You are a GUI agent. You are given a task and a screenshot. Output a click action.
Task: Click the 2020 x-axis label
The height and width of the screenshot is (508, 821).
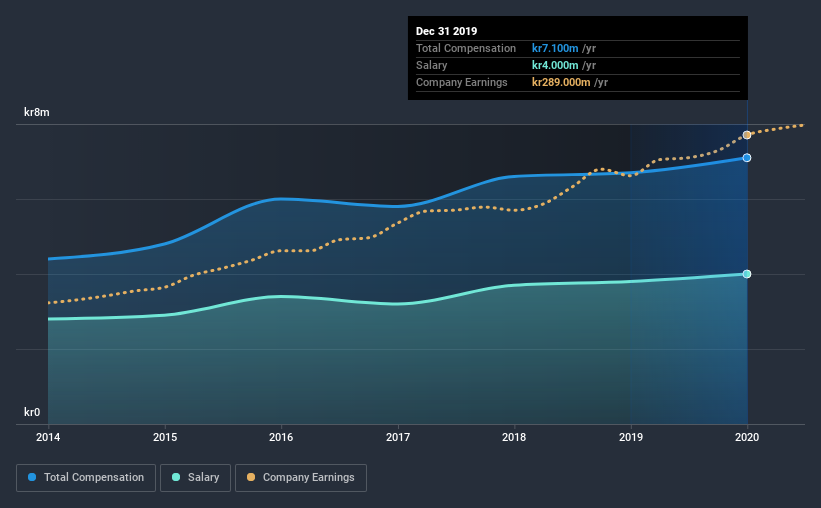tap(747, 437)
